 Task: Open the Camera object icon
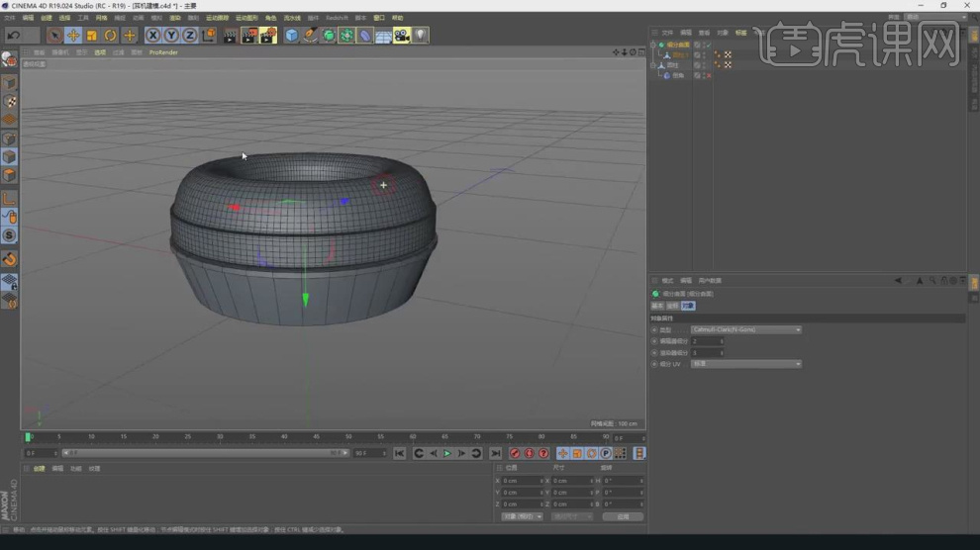[401, 36]
